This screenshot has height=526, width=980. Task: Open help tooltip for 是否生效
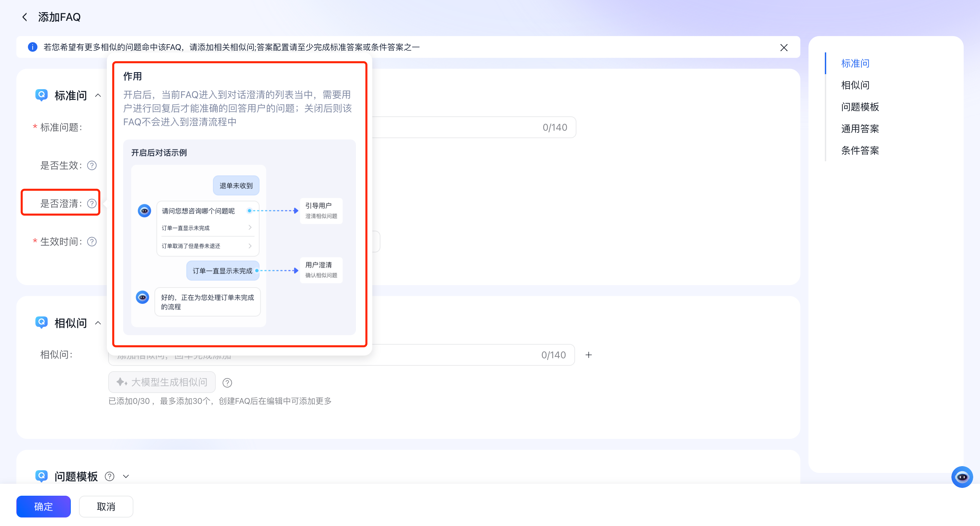91,165
